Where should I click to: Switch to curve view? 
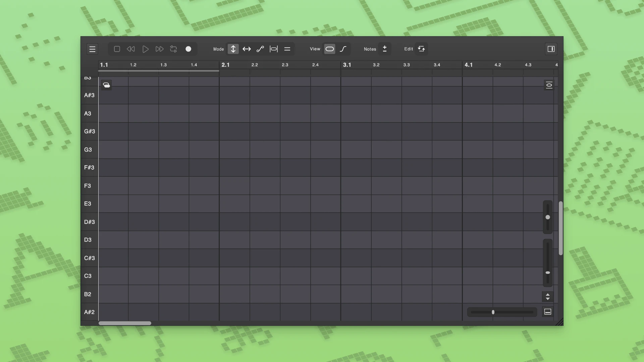[x=343, y=49]
